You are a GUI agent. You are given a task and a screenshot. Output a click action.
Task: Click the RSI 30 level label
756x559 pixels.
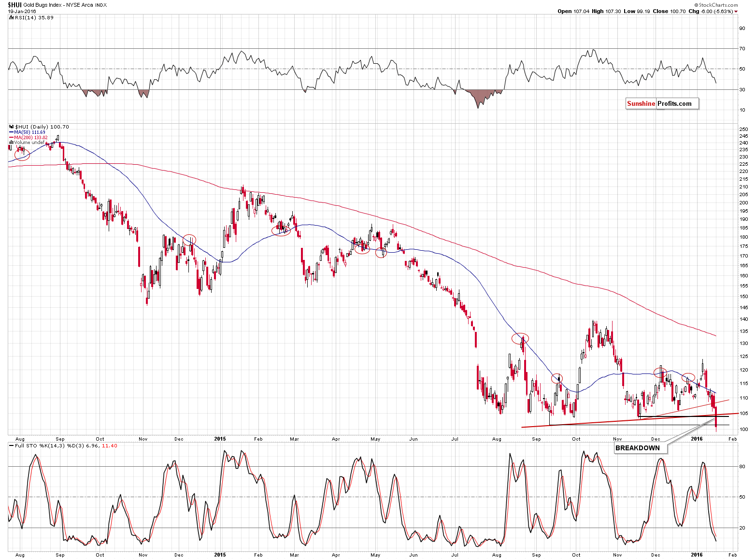[x=742, y=89]
